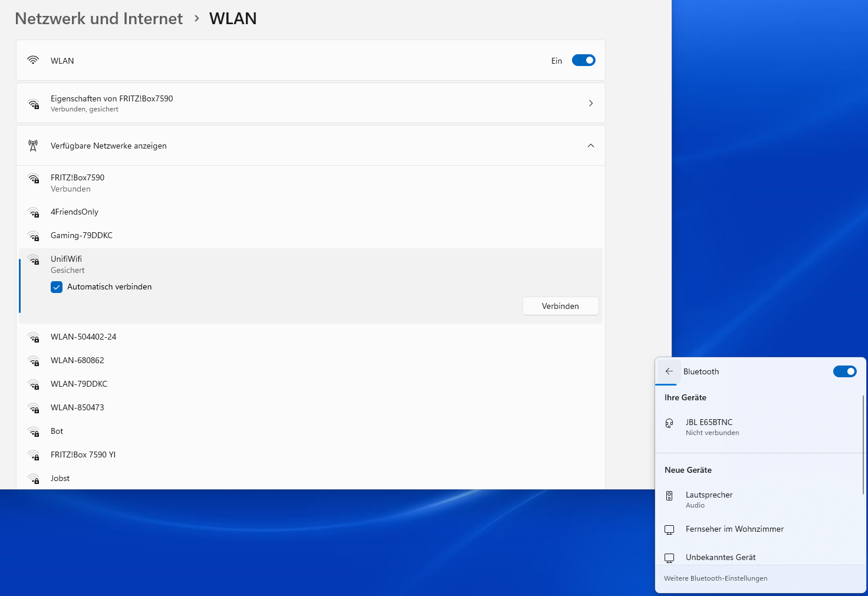868x596 pixels.
Task: Click the antenna icon for available networks
Action: tap(33, 146)
